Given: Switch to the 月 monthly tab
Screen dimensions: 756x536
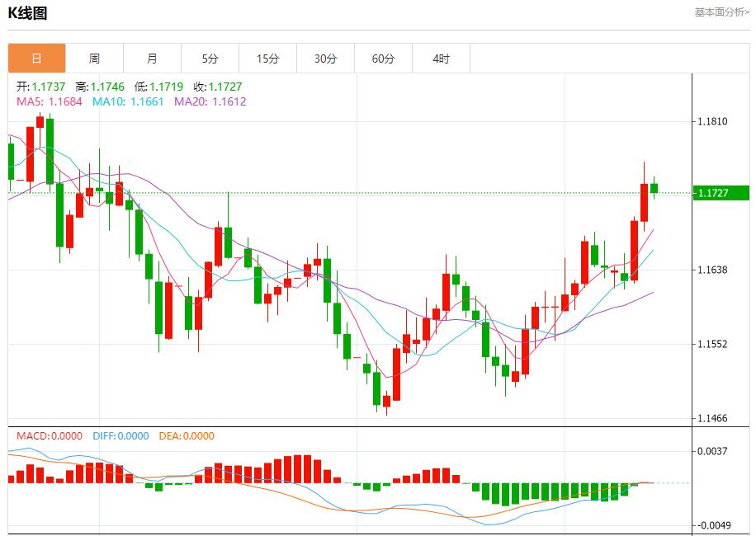Looking at the screenshot, I should pos(152,59).
